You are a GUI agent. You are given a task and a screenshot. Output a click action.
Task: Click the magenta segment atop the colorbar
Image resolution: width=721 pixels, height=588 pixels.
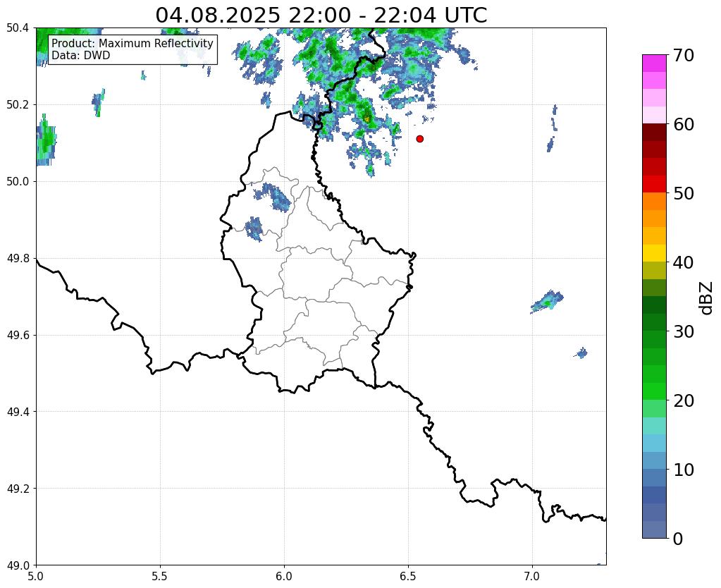pyautogui.click(x=654, y=63)
